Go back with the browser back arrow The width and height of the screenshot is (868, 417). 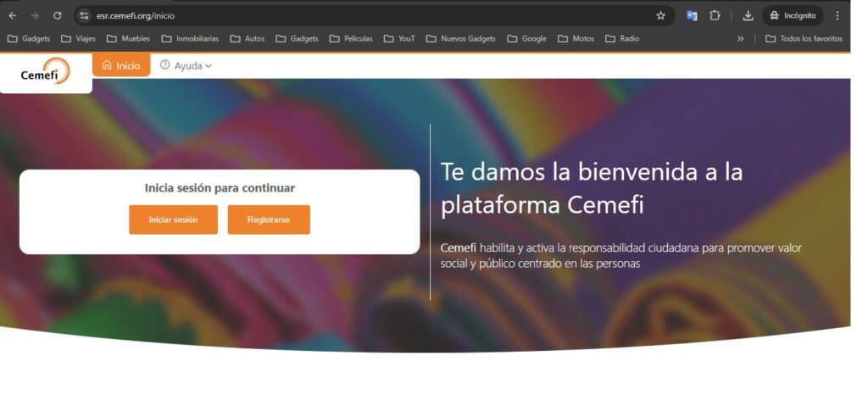click(13, 16)
